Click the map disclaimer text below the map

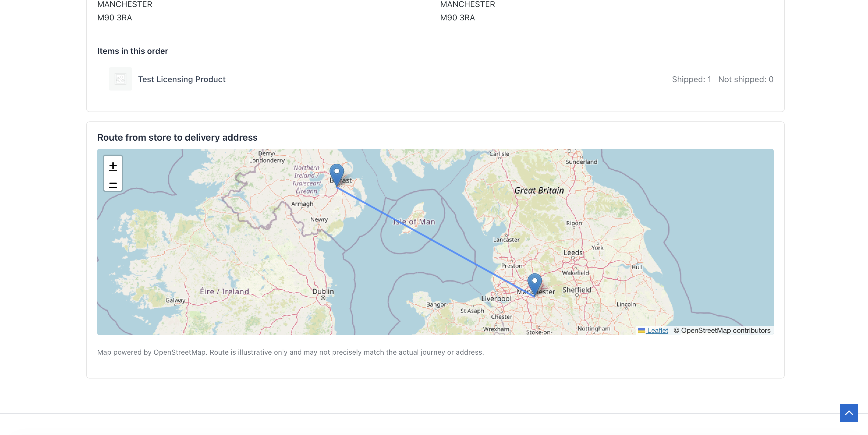(290, 352)
